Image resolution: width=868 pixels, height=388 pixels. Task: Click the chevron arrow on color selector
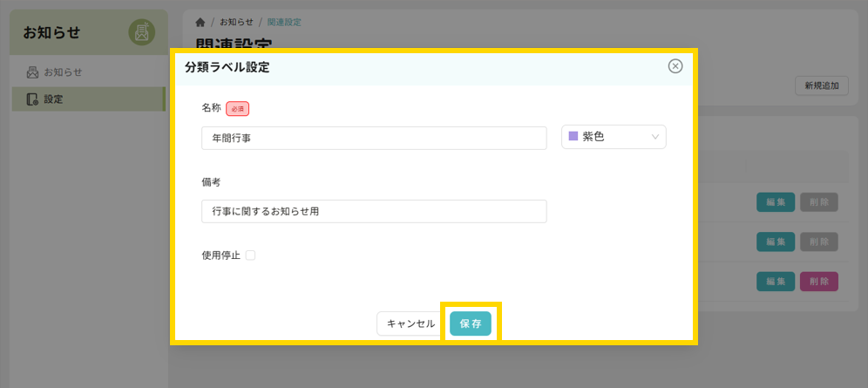point(655,137)
